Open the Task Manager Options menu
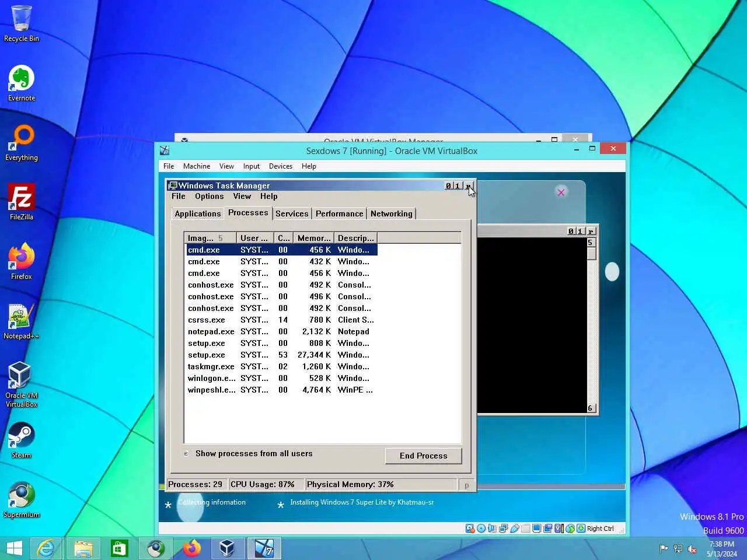 (x=209, y=197)
